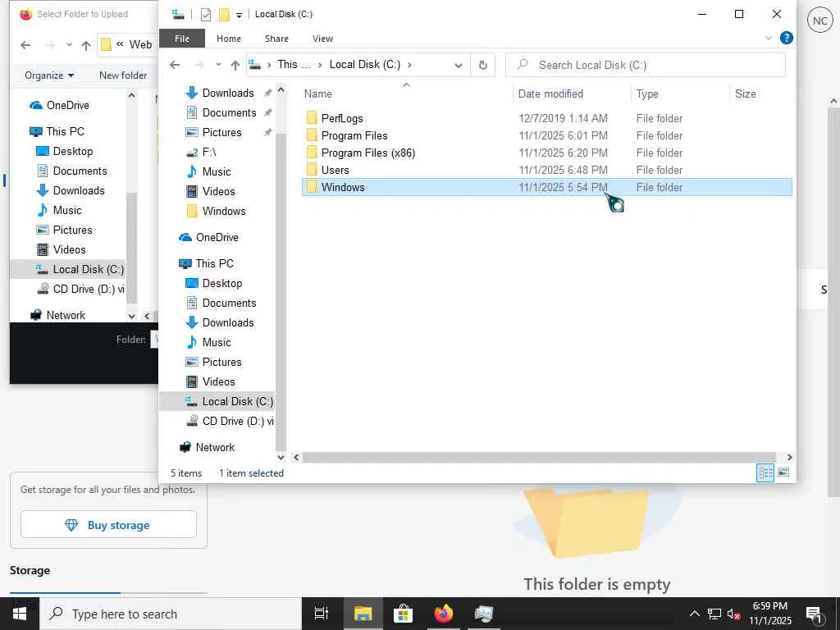Open Task View from taskbar

pos(322,614)
